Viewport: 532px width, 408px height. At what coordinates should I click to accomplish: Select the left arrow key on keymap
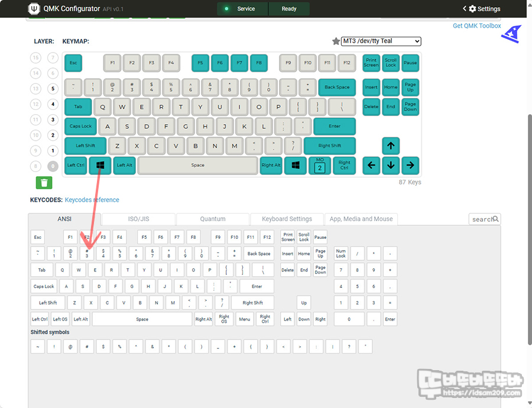point(371,166)
